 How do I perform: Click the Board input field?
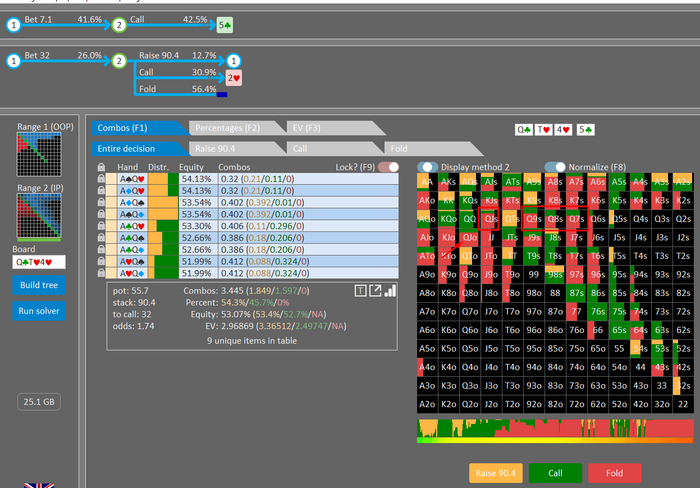(39, 262)
